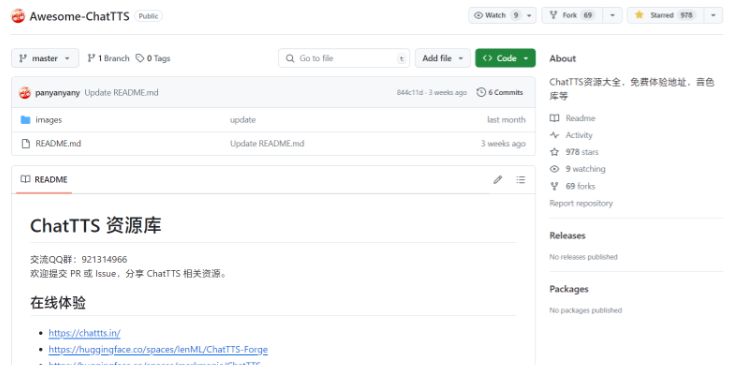Toggle the Starred button

pyautogui.click(x=665, y=15)
